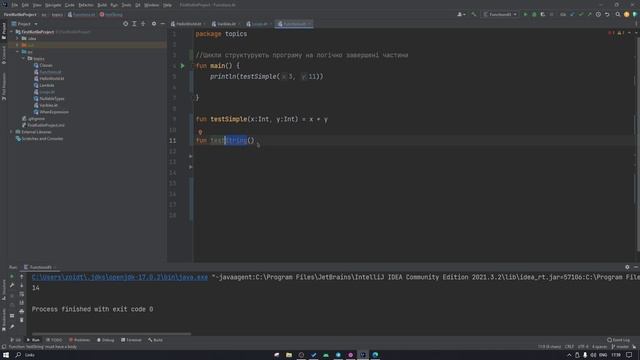Click the Expand All icon in Project panel
640x360 pixels.
point(134,24)
